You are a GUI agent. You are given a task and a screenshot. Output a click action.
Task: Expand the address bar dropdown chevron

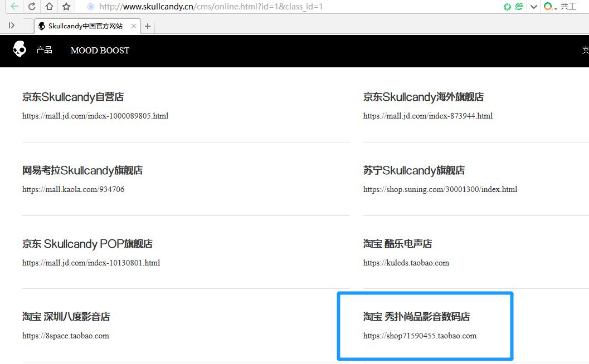click(x=533, y=7)
